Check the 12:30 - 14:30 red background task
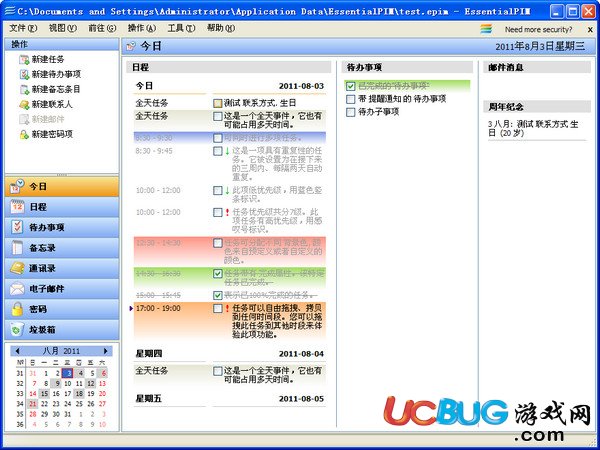 (218, 243)
